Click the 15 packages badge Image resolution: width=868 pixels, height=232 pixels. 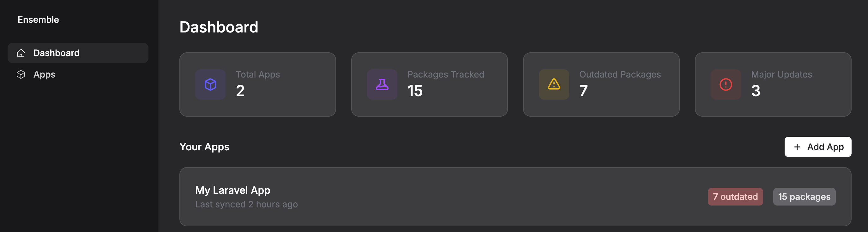click(804, 197)
